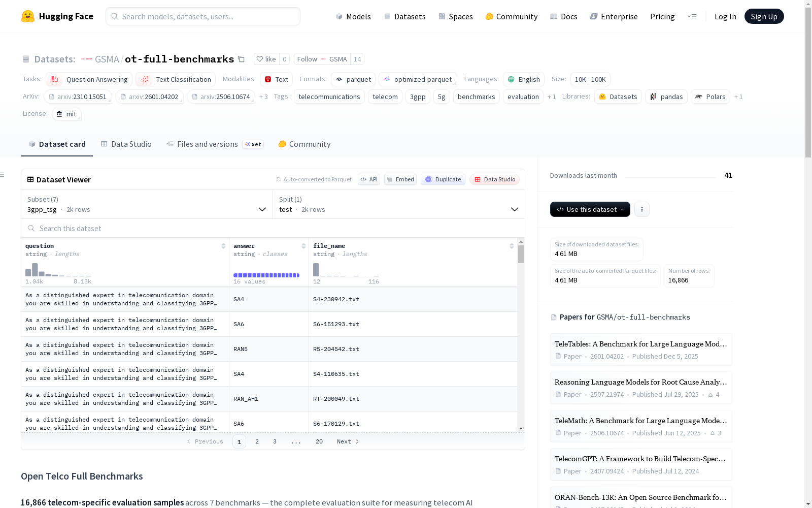Open the Files and versions tab
The height and width of the screenshot is (508, 812).
pos(215,144)
